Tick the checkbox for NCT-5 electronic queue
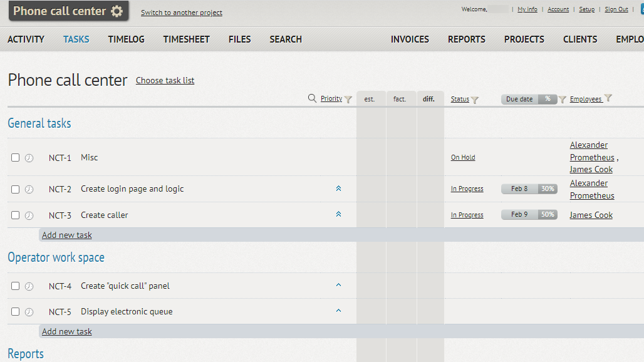The width and height of the screenshot is (644, 362). point(15,311)
